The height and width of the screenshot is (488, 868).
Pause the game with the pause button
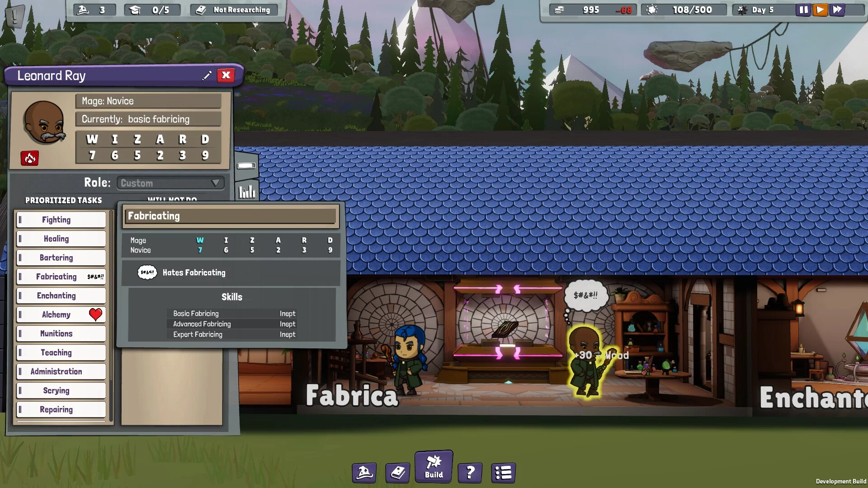pyautogui.click(x=803, y=10)
